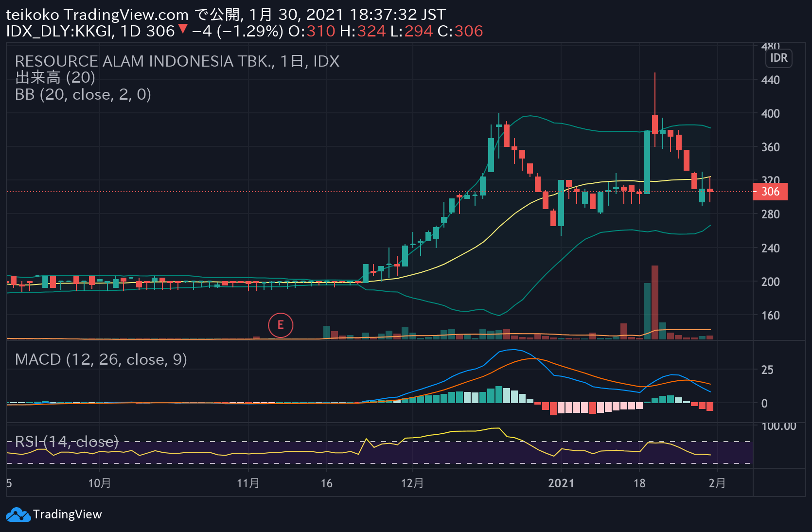
Task: Click the 16 date axis label
Action: point(327,483)
